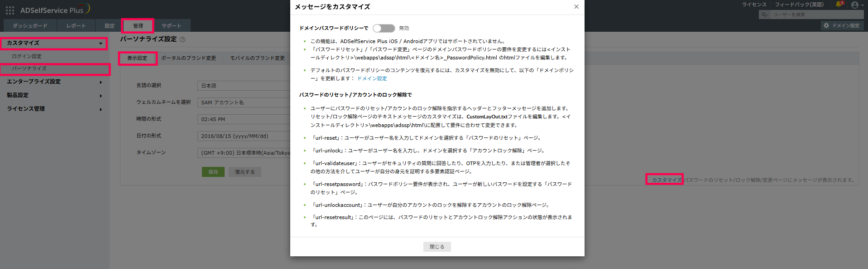Click the 「url-resetresult」 bullet text

click(x=441, y=221)
